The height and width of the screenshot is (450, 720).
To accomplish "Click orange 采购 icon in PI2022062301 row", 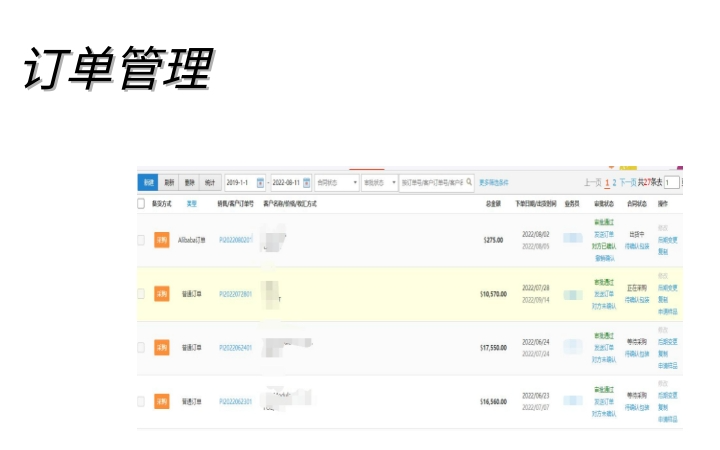I will click(162, 401).
